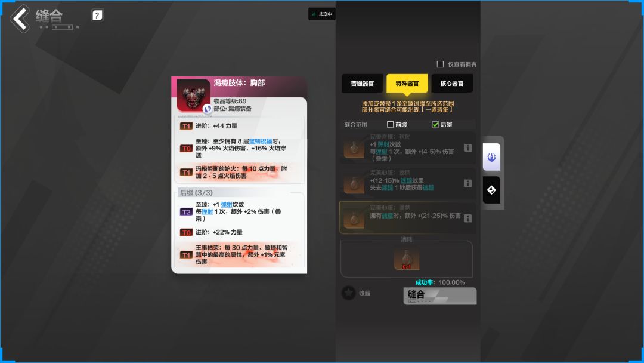Viewport: 644px width, 363px height.
Task: Click the T1 badge beside 王事枯荣
Action: pos(186,255)
